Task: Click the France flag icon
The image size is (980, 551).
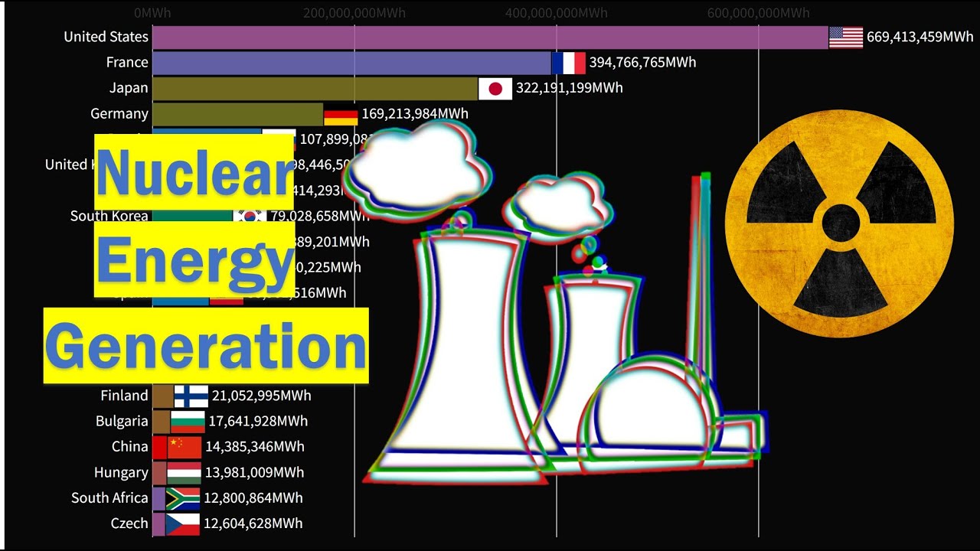Action: pos(569,63)
